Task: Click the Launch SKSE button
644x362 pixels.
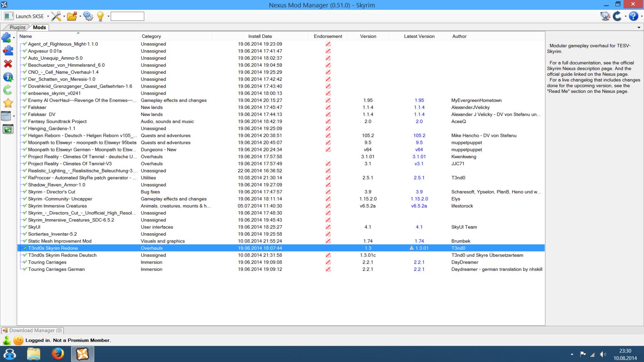Action: pos(25,16)
